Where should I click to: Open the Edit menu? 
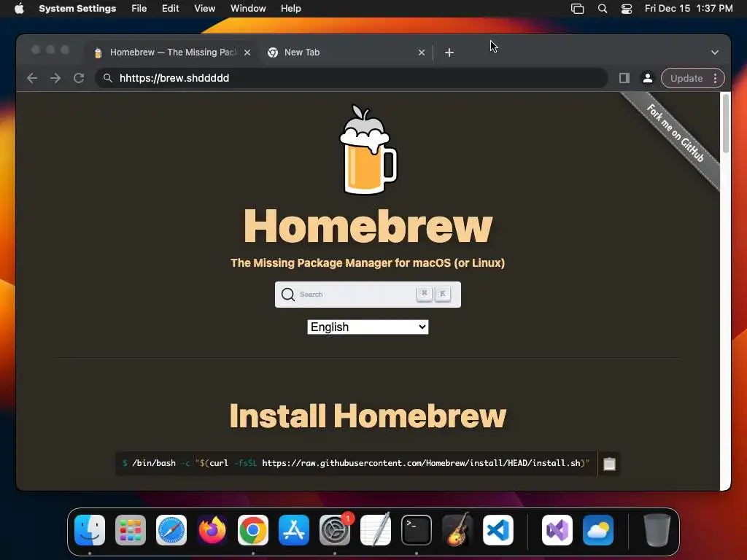click(x=170, y=9)
